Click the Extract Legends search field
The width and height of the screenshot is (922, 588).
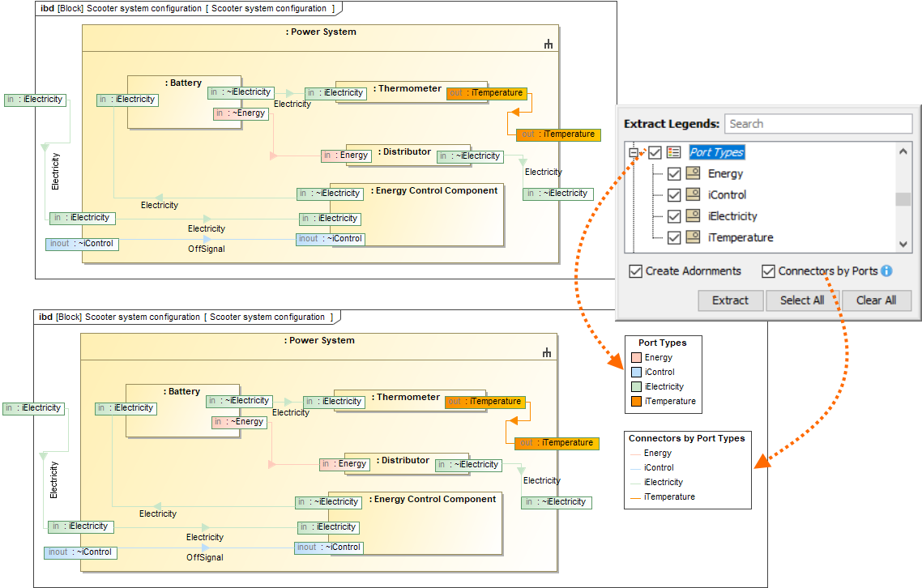818,124
